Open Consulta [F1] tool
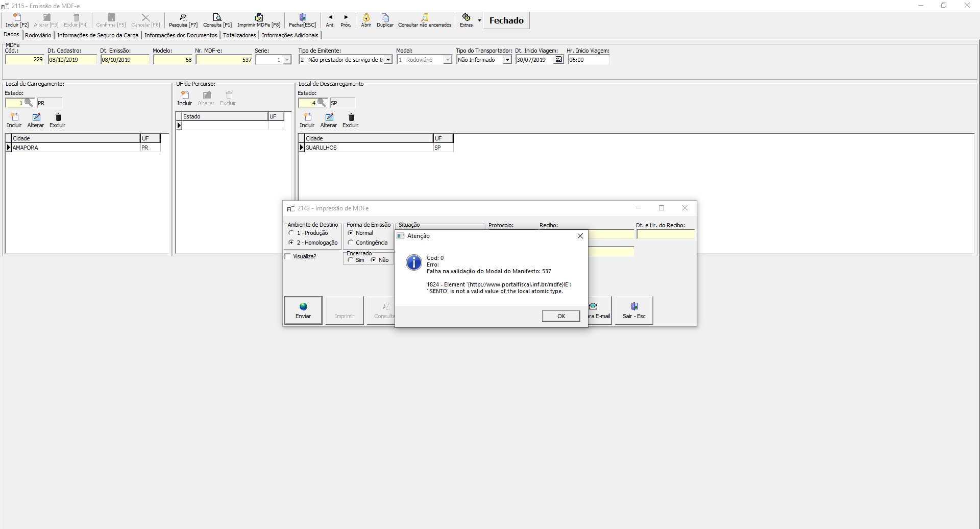This screenshot has width=980, height=529. tap(217, 20)
